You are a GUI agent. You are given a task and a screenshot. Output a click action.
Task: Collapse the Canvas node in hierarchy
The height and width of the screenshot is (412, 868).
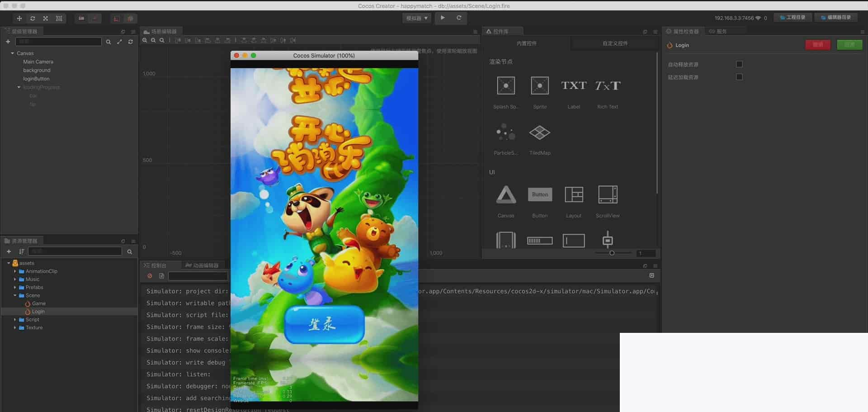pos(12,53)
